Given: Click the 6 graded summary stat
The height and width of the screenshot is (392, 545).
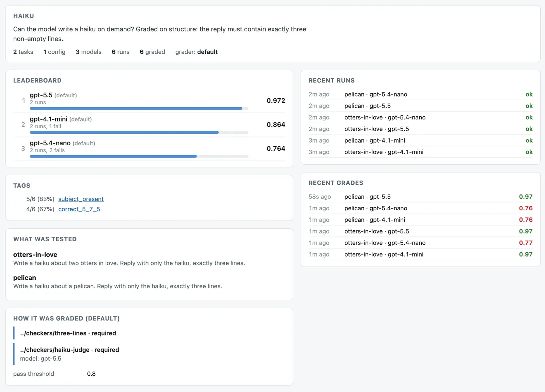Looking at the screenshot, I should [152, 52].
